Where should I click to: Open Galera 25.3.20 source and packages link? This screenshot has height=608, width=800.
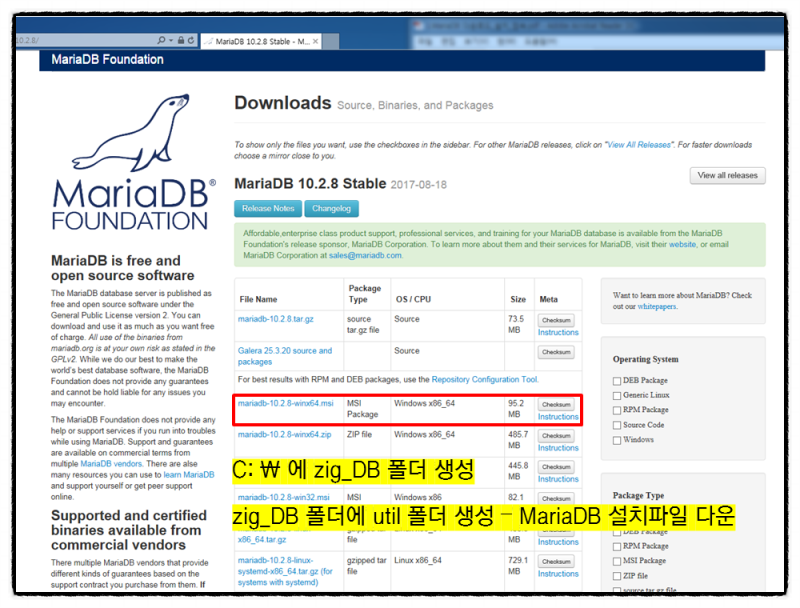(285, 357)
